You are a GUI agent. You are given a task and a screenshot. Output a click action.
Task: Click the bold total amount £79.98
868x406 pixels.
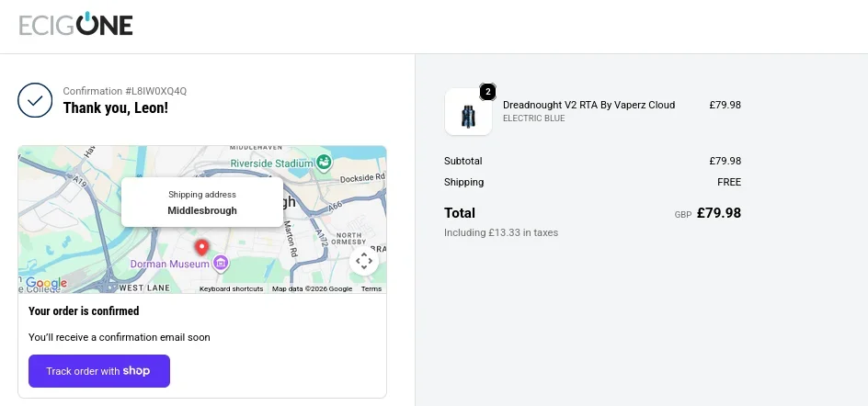tap(718, 213)
